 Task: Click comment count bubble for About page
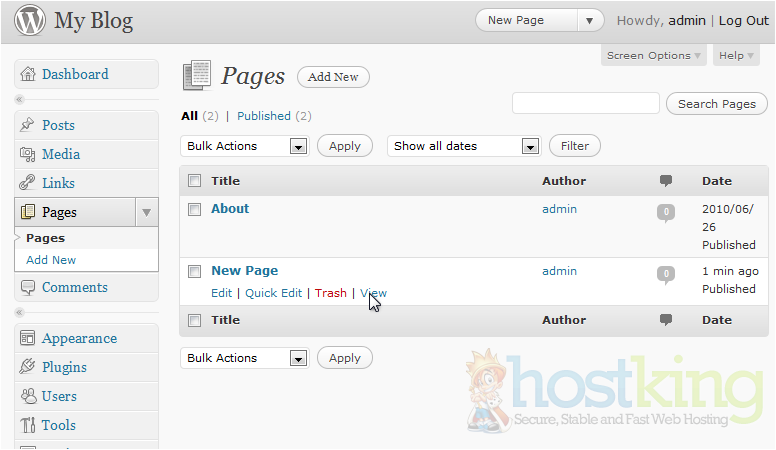pyautogui.click(x=666, y=212)
